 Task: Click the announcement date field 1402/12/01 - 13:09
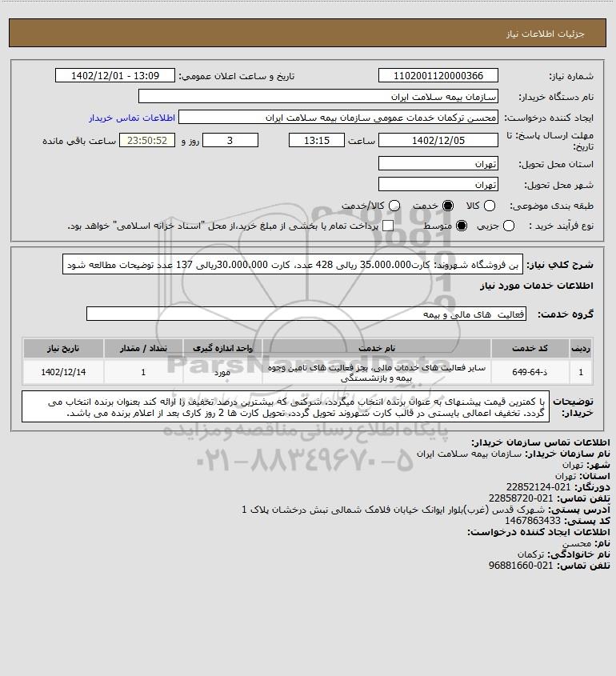[x=115, y=75]
